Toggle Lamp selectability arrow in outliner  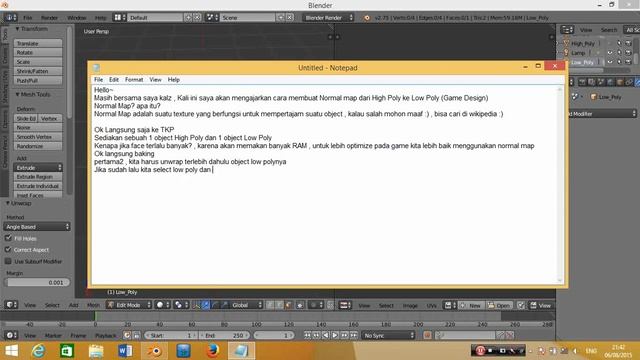[x=619, y=53]
